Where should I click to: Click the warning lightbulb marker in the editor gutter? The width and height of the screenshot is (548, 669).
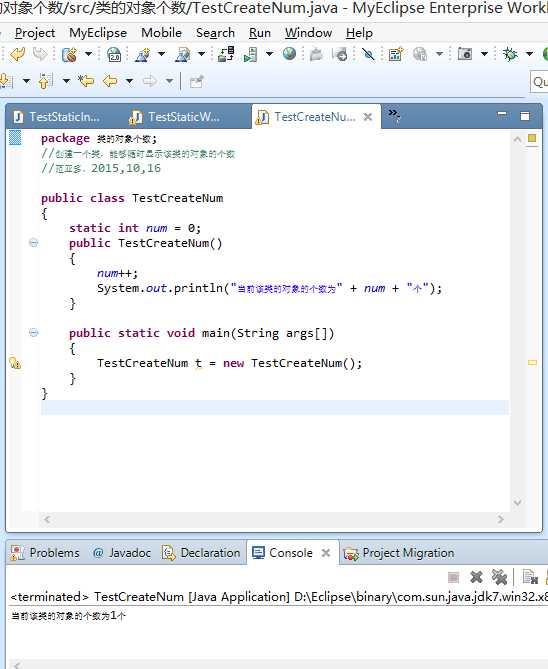click(x=15, y=363)
